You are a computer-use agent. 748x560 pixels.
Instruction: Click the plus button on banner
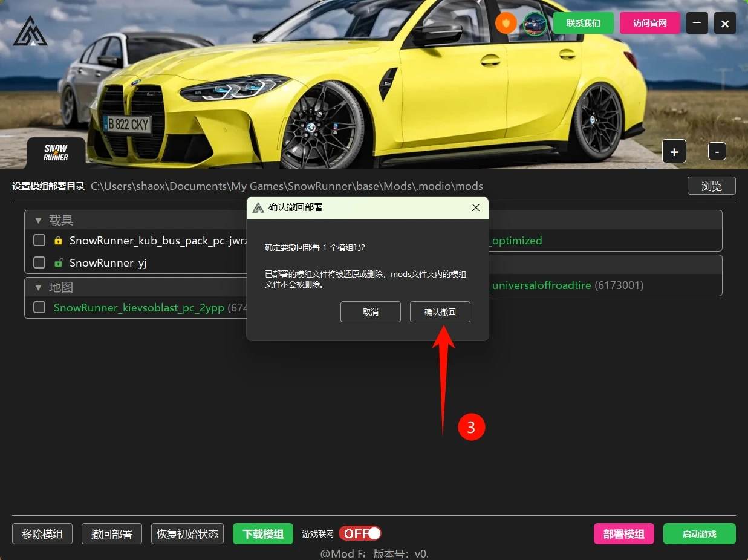click(x=674, y=151)
